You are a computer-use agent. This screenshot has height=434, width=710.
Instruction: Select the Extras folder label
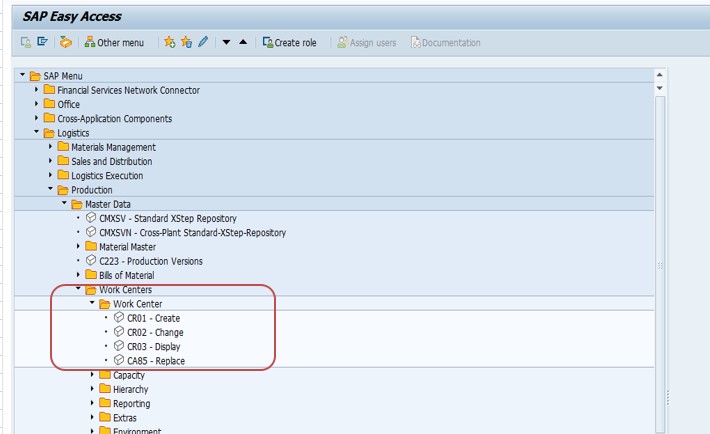[x=125, y=418]
